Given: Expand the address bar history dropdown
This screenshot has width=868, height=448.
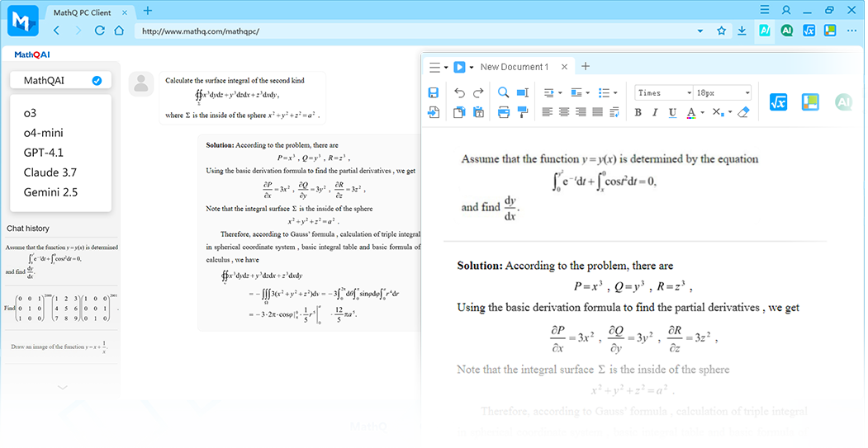Looking at the screenshot, I should pos(700,31).
